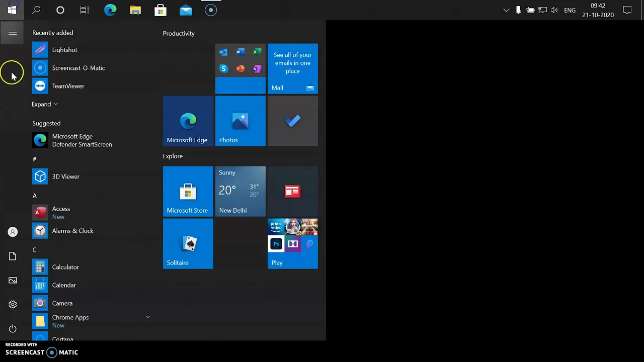Open the Office apps tile folder
The height and width of the screenshot is (362, 644).
240,69
